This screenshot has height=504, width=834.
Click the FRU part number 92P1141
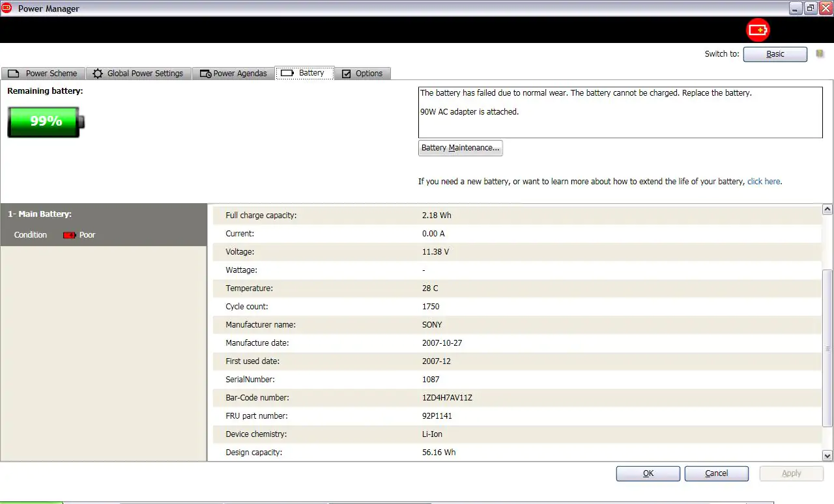click(437, 416)
